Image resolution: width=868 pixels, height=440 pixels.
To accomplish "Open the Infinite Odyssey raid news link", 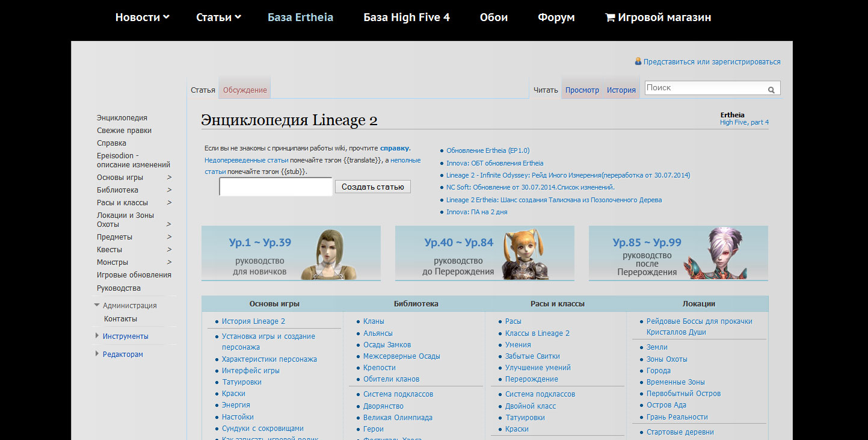I will pyautogui.click(x=568, y=175).
